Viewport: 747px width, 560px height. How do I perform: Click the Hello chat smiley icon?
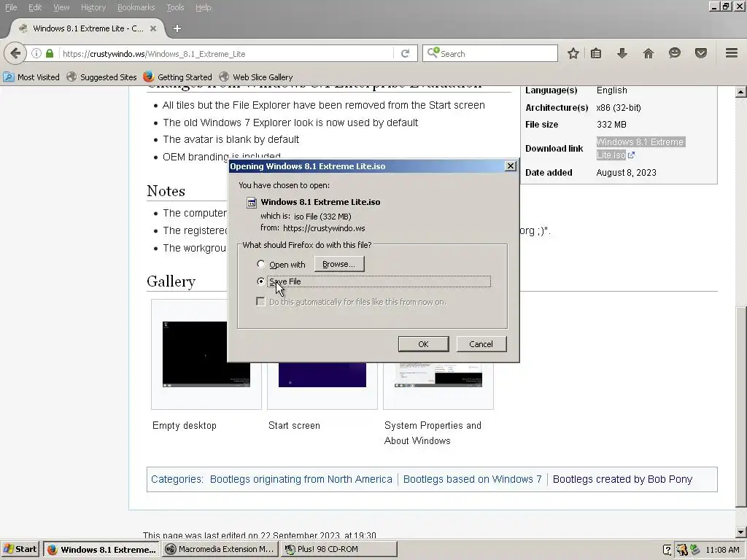675,53
